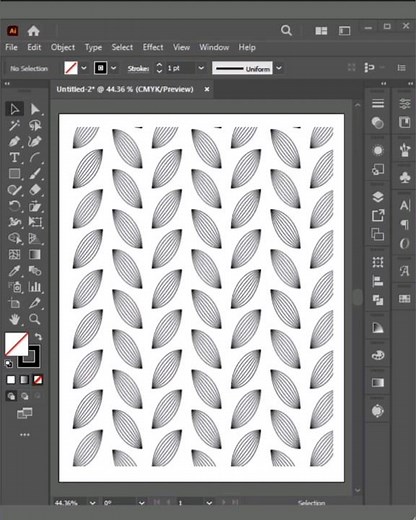Screen dimensions: 416x520
Task: Choose the Rectangle tool
Action: point(14,173)
